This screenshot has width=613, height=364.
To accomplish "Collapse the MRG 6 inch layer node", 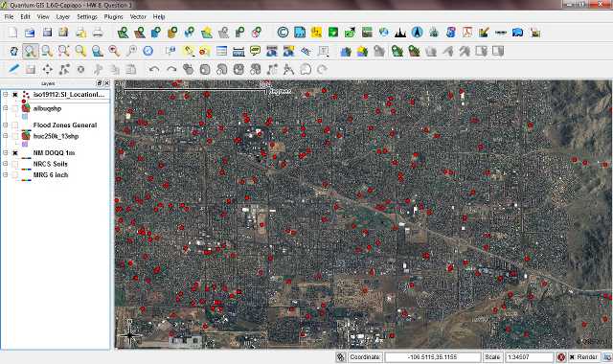I will click(6, 174).
